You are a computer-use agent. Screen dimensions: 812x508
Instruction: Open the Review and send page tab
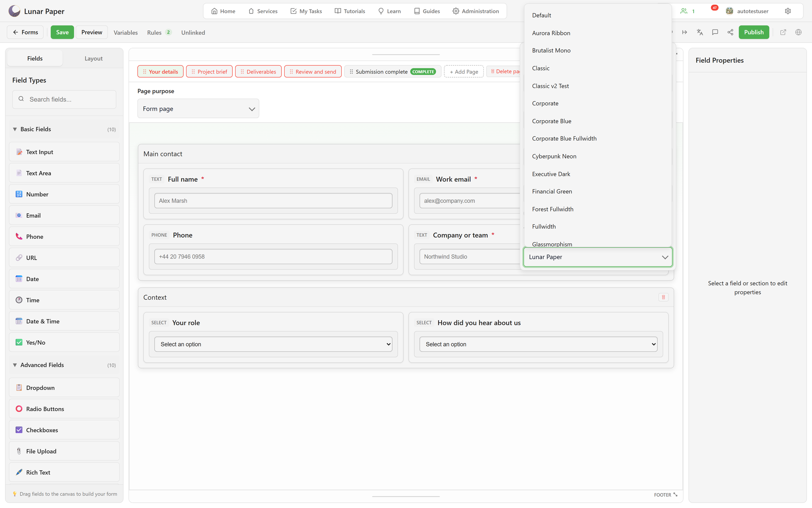313,71
